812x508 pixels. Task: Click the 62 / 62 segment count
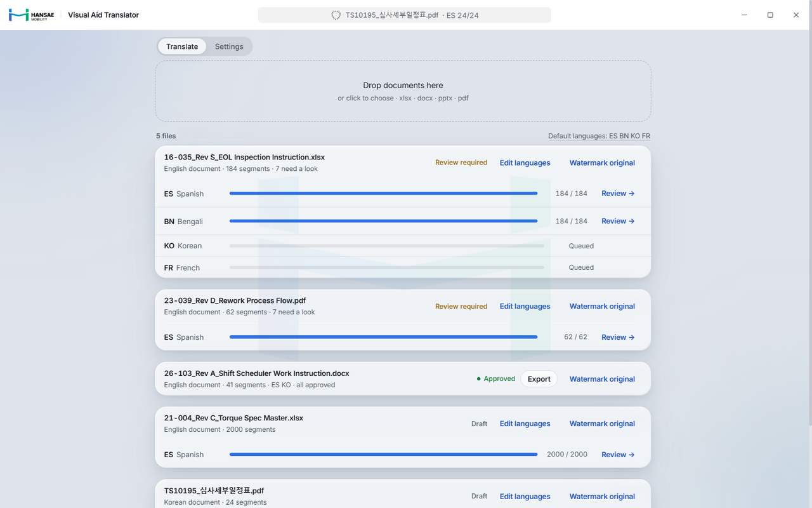[575, 337]
